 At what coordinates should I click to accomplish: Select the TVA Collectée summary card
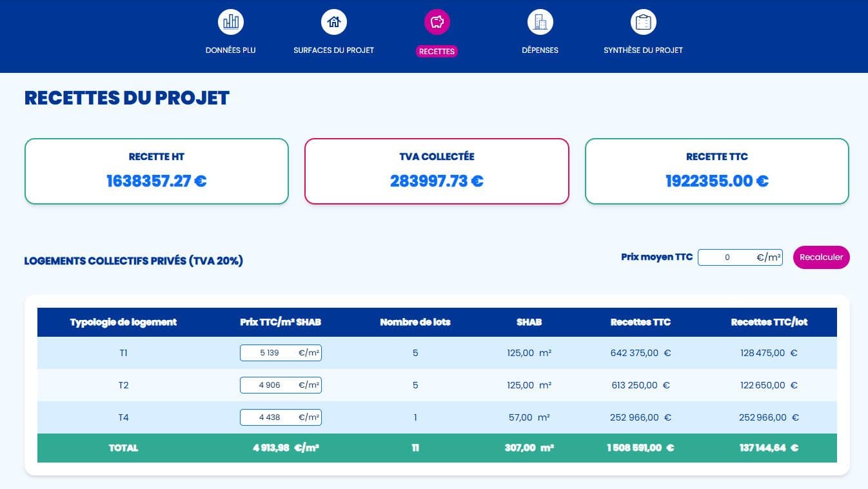(x=437, y=172)
